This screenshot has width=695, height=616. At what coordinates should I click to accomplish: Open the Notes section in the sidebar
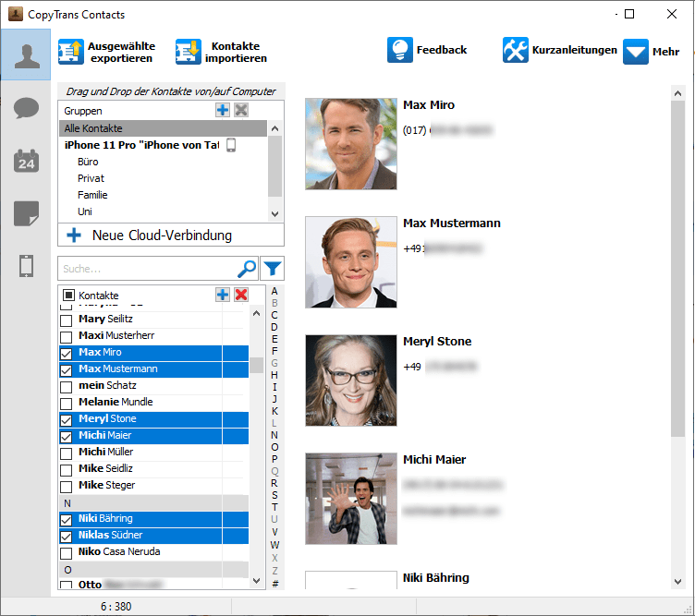click(x=26, y=213)
